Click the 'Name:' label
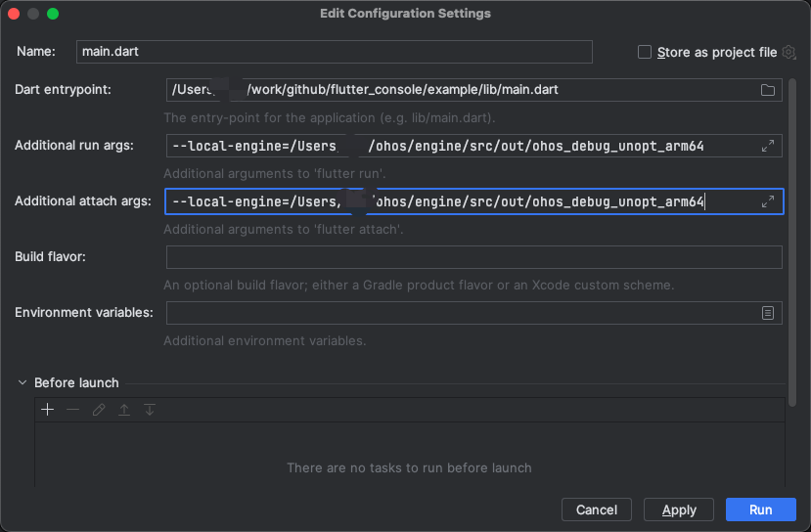The width and height of the screenshot is (811, 532). pyautogui.click(x=35, y=51)
